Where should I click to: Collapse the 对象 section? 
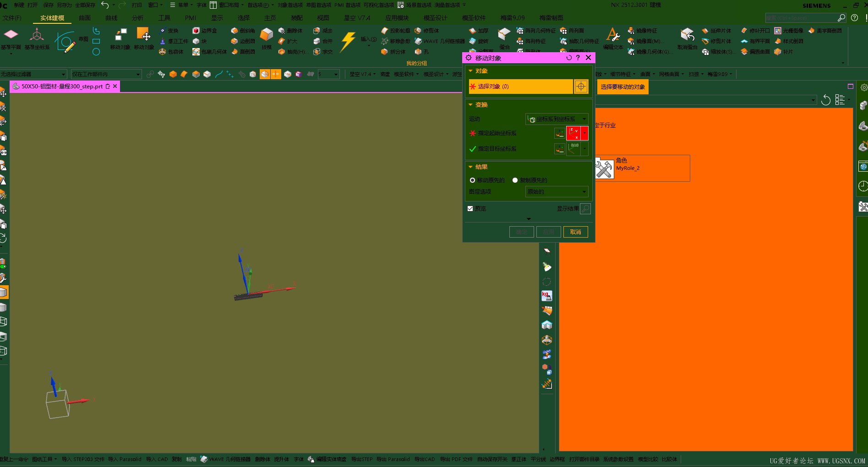click(470, 71)
